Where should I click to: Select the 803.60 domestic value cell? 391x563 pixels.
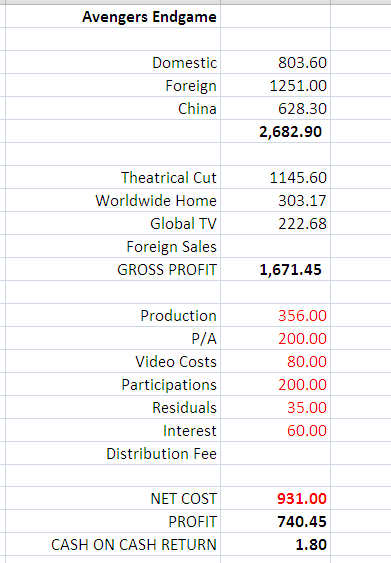click(x=275, y=62)
